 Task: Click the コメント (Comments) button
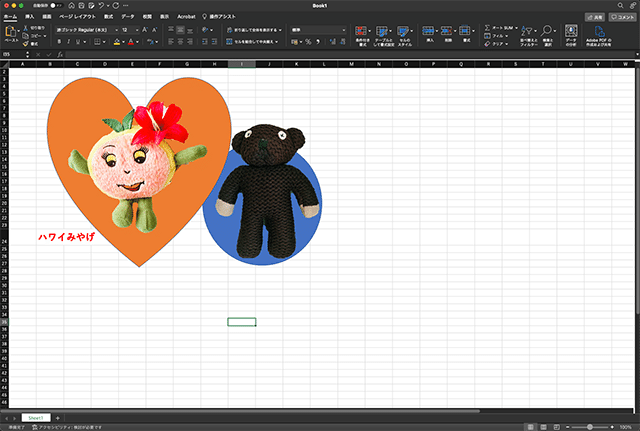pyautogui.click(x=623, y=17)
